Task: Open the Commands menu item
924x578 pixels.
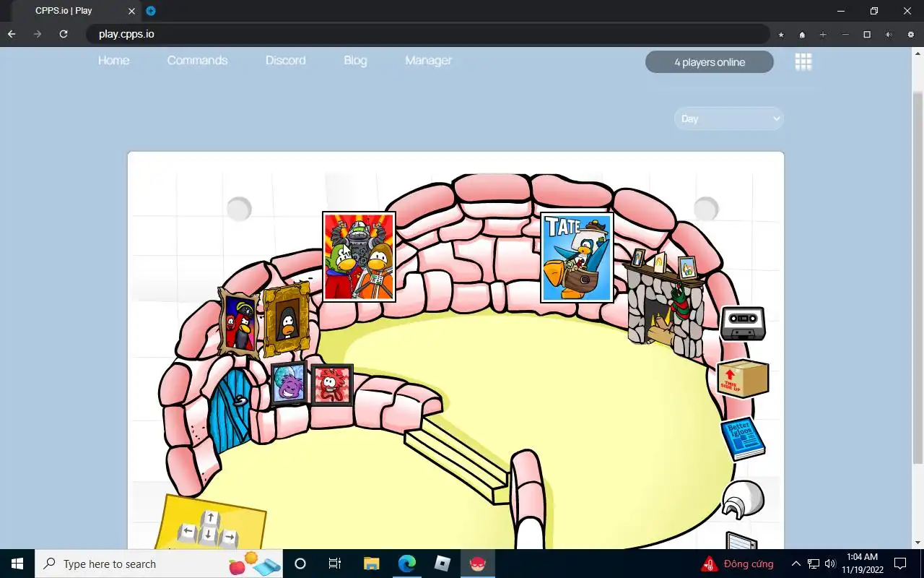Action: click(197, 61)
